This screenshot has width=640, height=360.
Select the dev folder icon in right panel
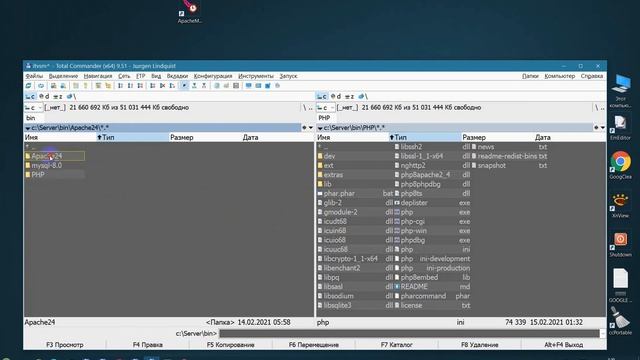[320, 156]
